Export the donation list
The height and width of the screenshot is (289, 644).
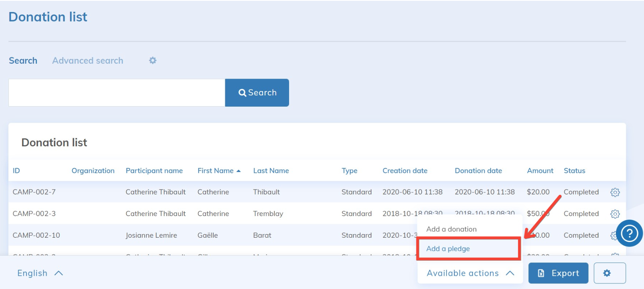[558, 273]
